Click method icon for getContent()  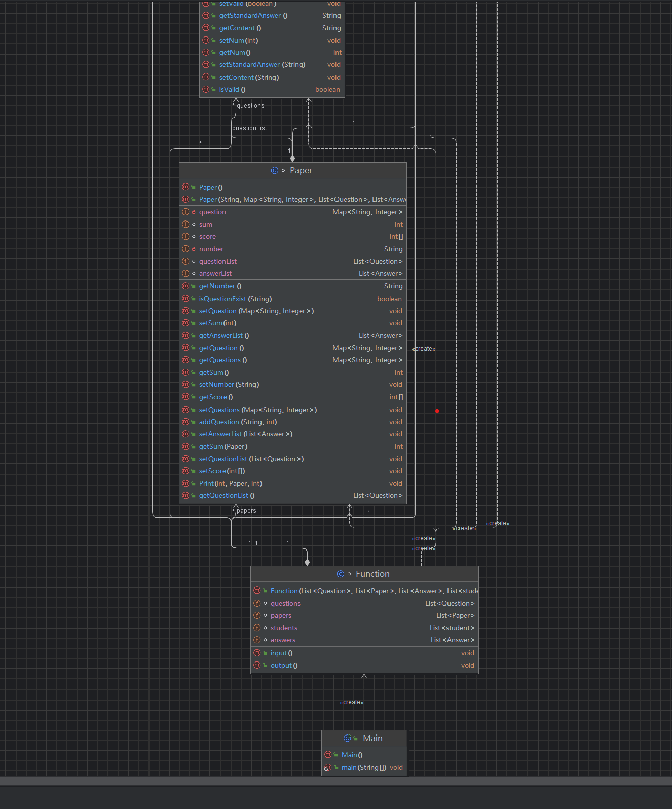coord(206,28)
